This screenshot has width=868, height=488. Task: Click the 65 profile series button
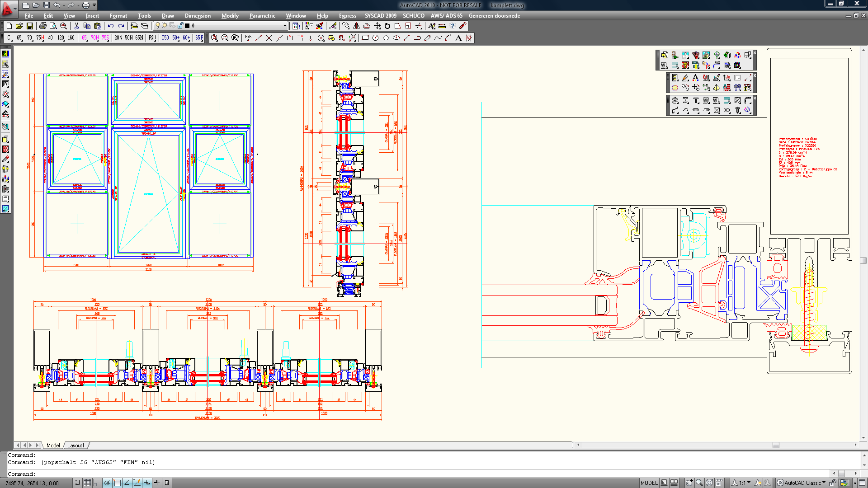pyautogui.click(x=19, y=38)
